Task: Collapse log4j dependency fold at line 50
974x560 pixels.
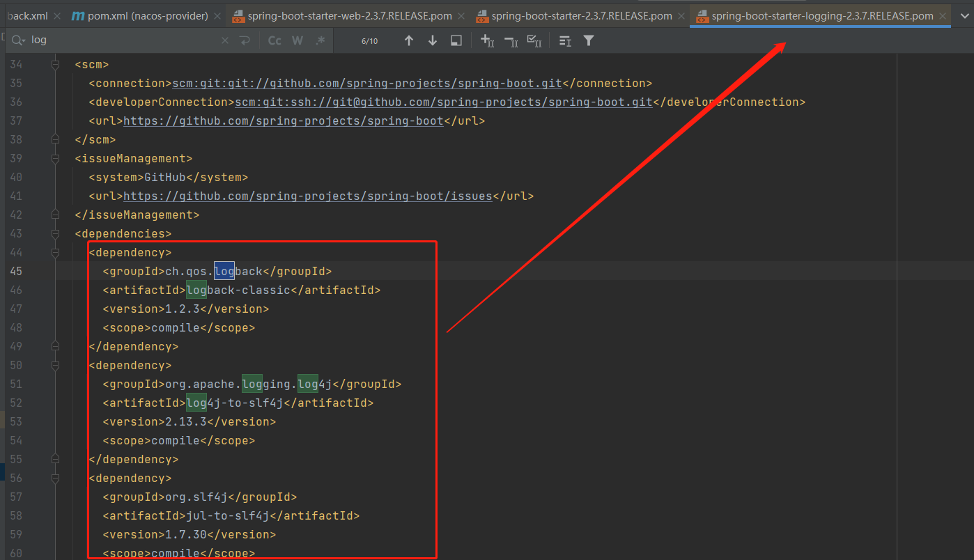Action: pos(55,366)
